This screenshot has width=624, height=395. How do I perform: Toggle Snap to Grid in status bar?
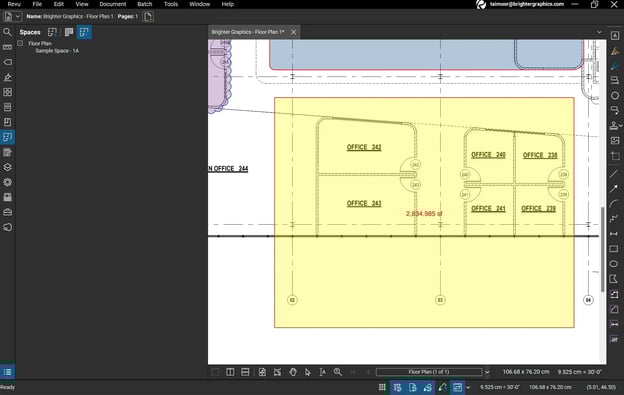[x=397, y=387]
